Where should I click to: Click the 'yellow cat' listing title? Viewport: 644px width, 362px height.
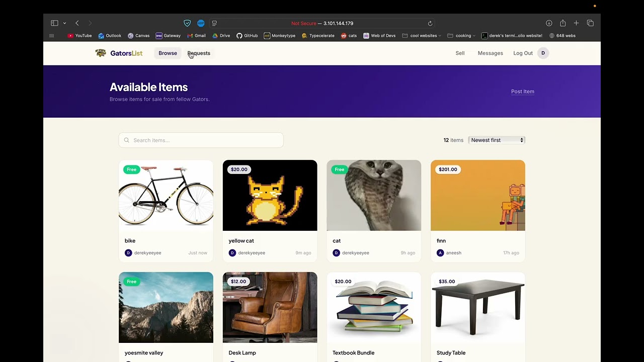click(x=241, y=241)
